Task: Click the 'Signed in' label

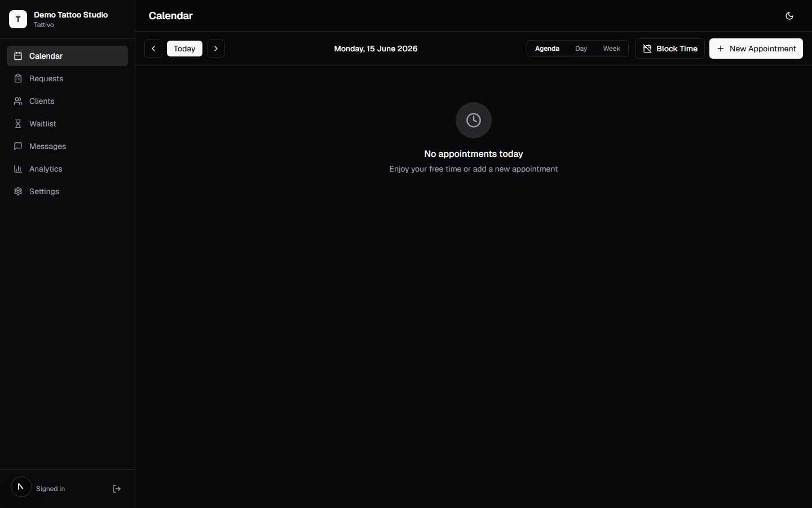Action: tap(50, 489)
